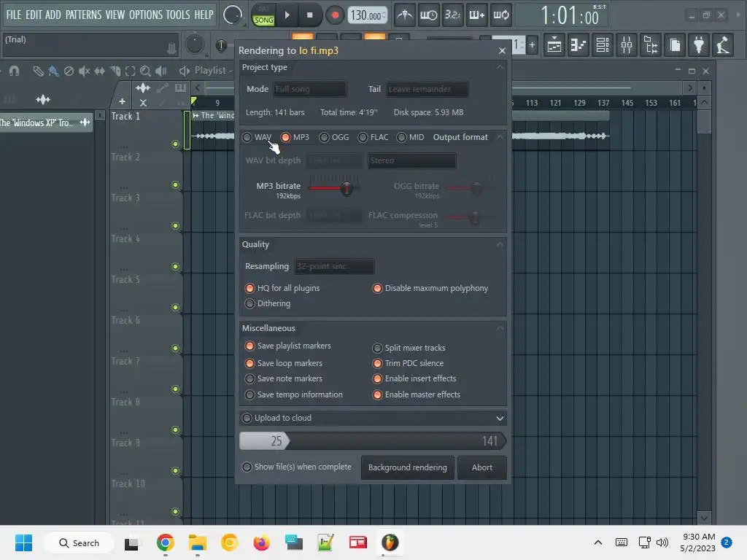Select the FLAC output format
This screenshot has width=747, height=560.
coord(363,137)
